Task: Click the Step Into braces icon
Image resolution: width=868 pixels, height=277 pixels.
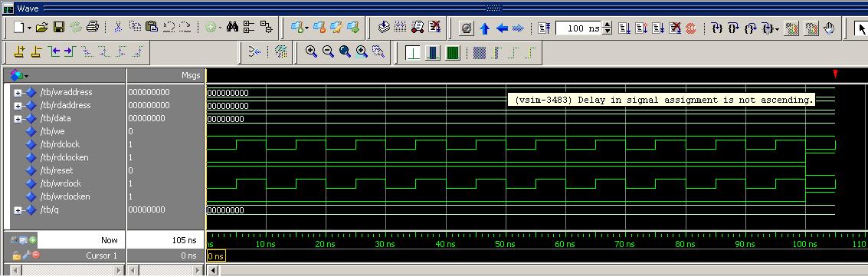Action: click(716, 28)
